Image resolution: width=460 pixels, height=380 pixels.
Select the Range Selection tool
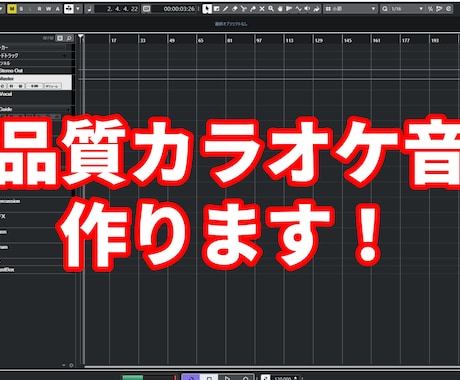pyautogui.click(x=216, y=9)
